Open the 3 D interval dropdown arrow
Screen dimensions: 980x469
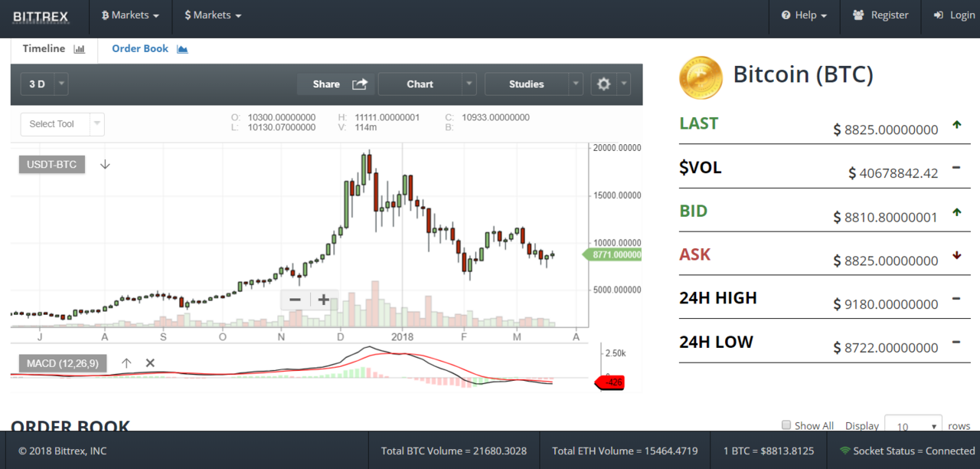[61, 84]
